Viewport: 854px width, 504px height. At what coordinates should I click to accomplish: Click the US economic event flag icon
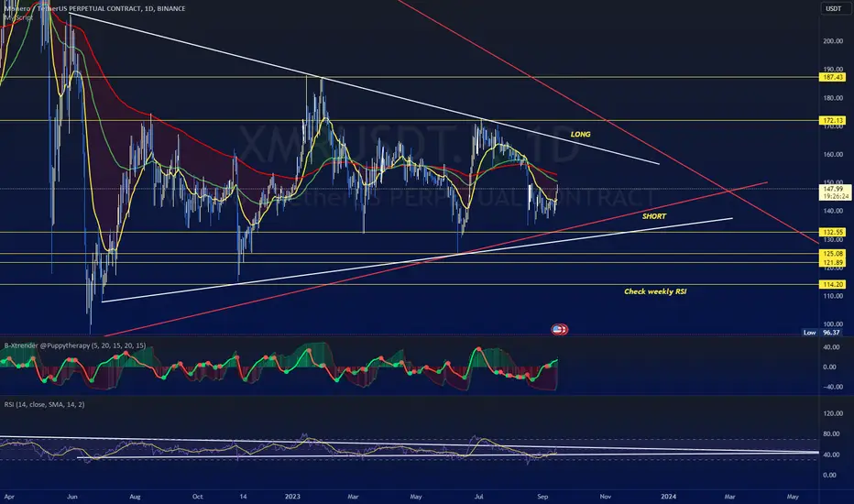[559, 329]
